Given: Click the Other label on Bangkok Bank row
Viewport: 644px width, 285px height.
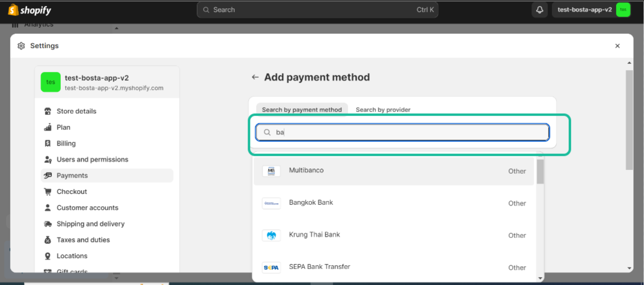Looking at the screenshot, I should tap(517, 203).
